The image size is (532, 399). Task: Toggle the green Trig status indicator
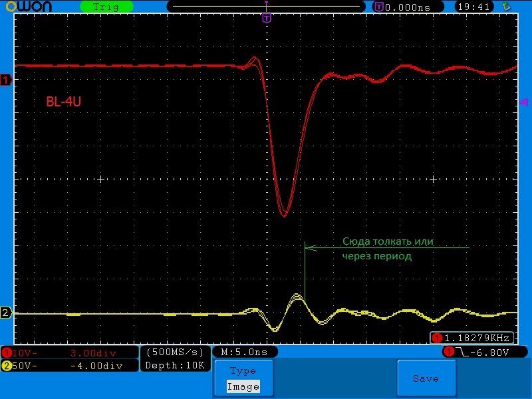(x=107, y=7)
